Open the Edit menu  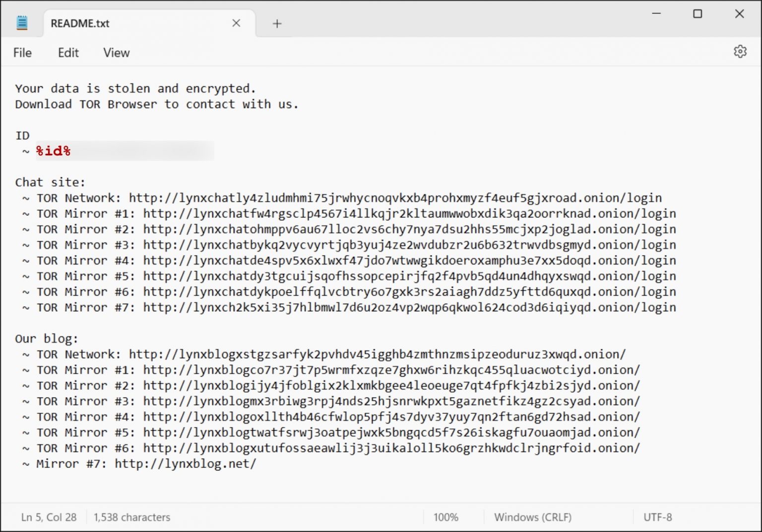click(x=67, y=53)
